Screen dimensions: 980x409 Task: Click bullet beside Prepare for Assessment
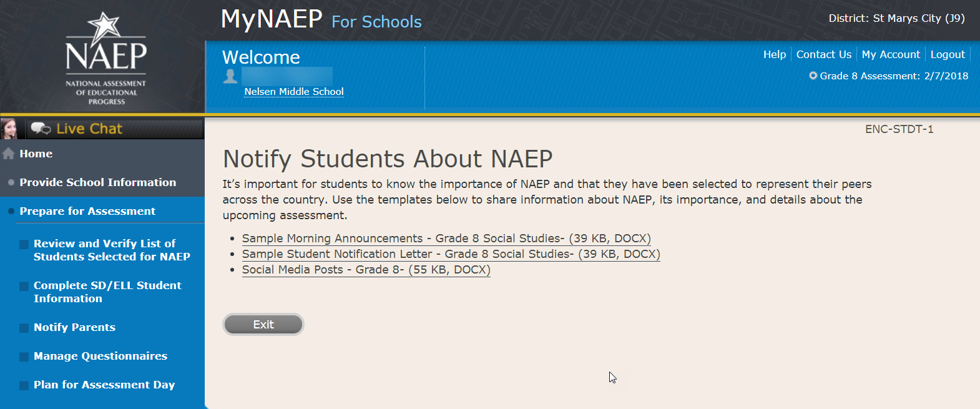point(11,211)
